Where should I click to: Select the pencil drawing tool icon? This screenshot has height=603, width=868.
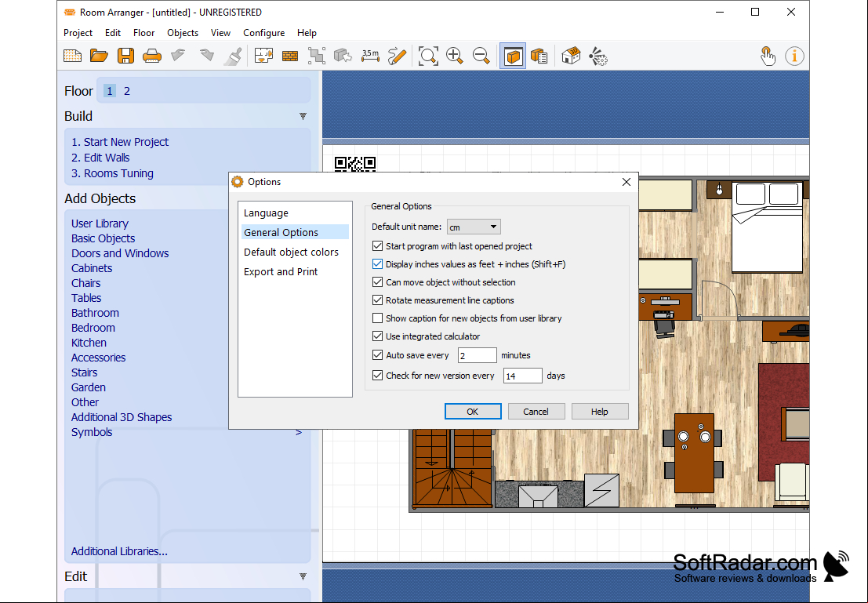click(397, 56)
